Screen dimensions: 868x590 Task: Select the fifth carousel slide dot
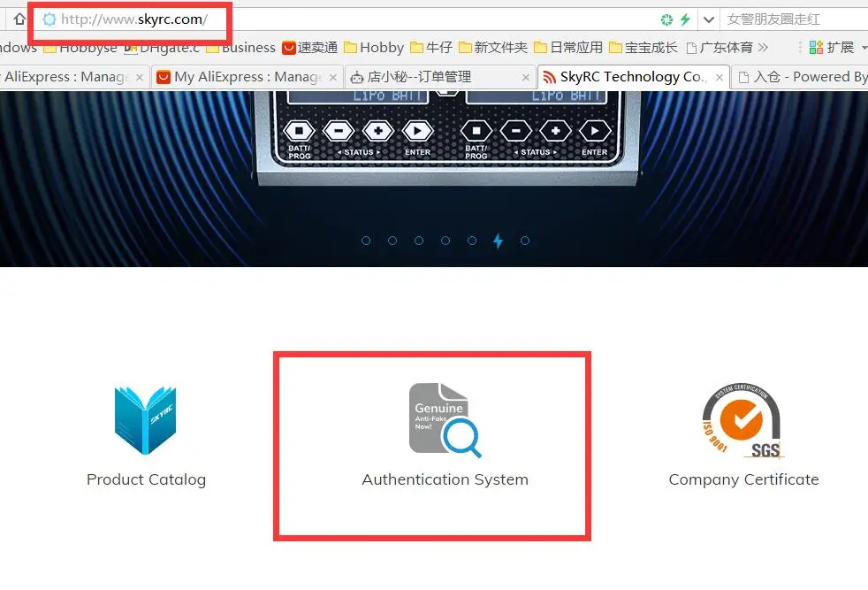[472, 241]
